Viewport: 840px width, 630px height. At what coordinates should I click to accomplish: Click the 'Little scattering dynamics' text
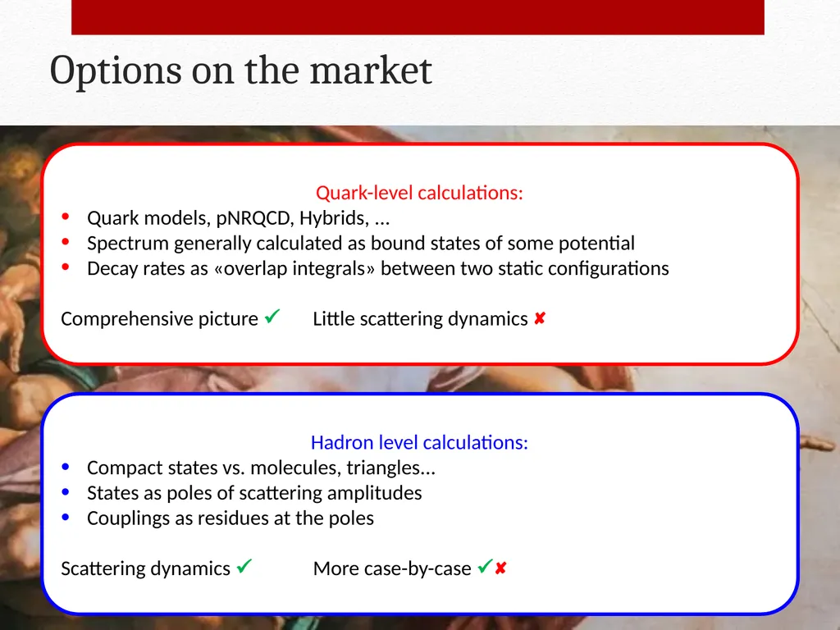click(420, 319)
